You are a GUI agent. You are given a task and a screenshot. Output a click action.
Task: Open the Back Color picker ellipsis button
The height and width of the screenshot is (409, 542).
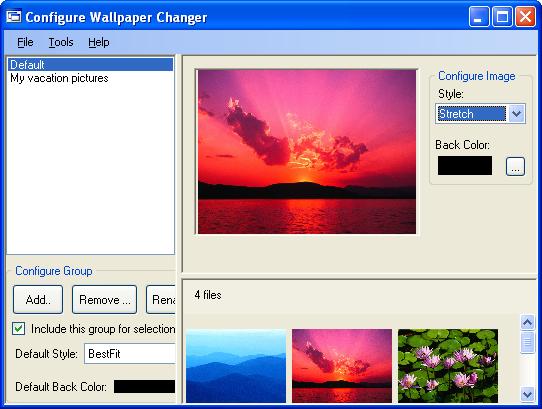coord(515,166)
